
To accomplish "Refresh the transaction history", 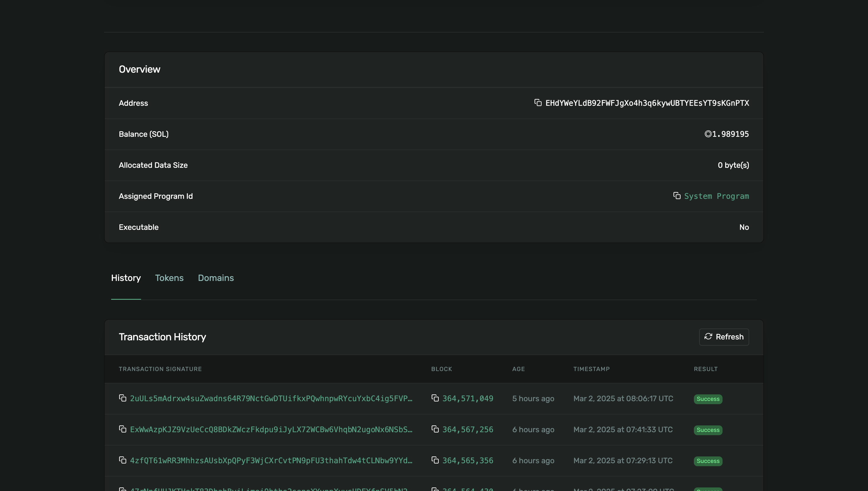I will tap(724, 337).
